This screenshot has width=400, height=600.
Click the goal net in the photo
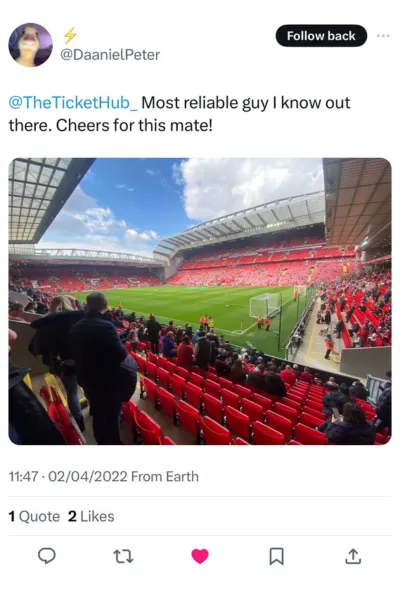[x=264, y=305]
